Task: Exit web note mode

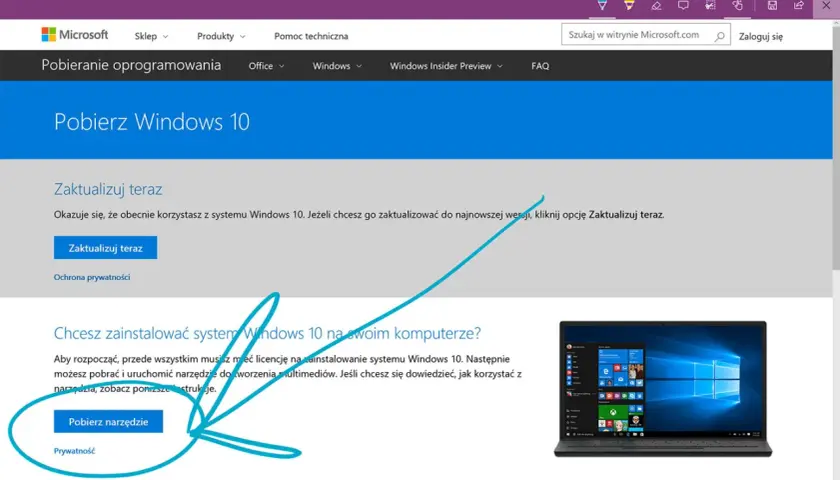Action: [x=826, y=6]
